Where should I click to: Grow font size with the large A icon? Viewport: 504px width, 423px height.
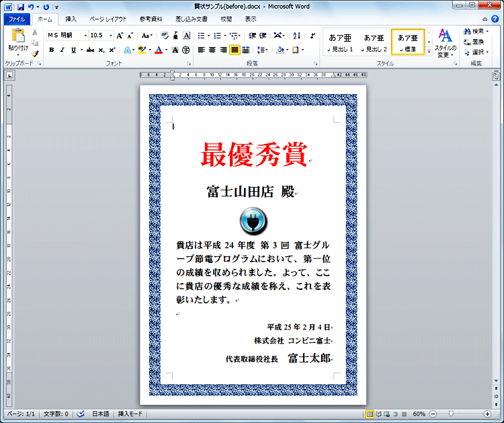(120, 36)
